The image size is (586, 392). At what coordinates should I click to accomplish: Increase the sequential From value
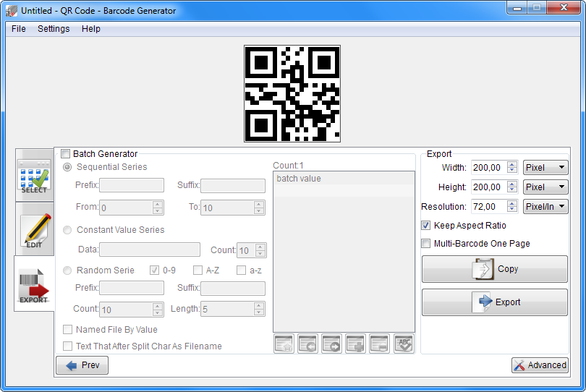pos(158,205)
